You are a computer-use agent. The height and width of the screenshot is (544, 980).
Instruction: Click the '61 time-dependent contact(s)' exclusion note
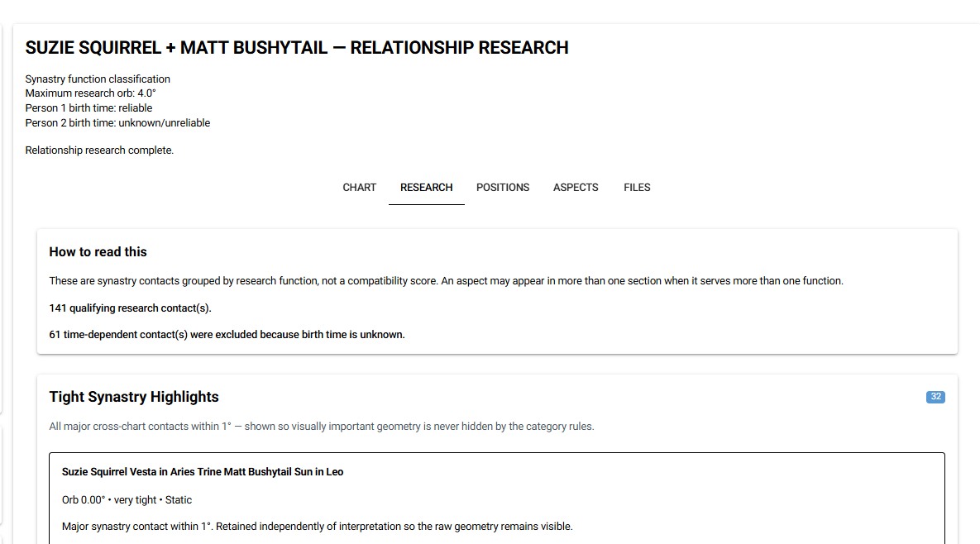[x=227, y=335]
